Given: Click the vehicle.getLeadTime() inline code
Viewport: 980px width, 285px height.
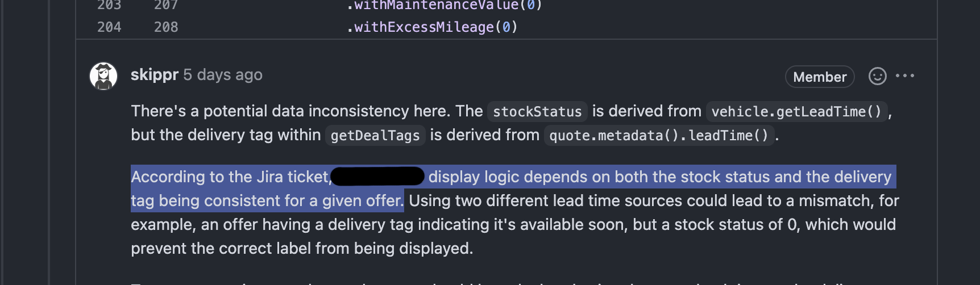Looking at the screenshot, I should 796,112.
